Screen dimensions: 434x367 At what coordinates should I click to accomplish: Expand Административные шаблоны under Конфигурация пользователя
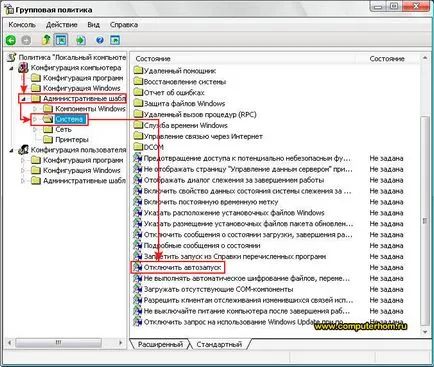tap(23, 181)
